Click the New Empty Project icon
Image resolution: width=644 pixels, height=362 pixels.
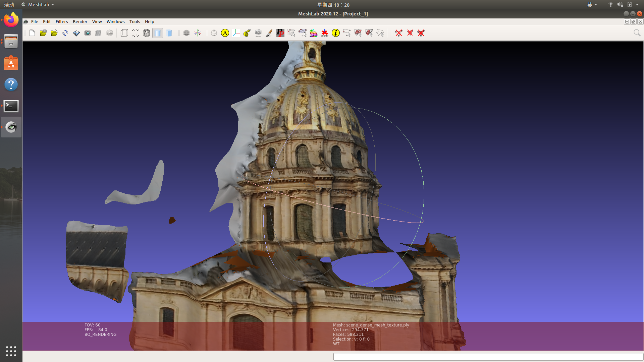pyautogui.click(x=32, y=33)
